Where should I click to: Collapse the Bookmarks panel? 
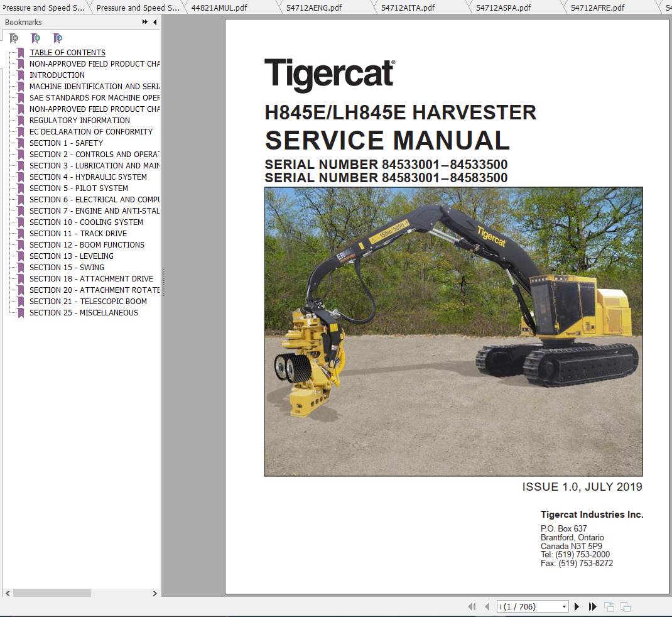tap(154, 21)
